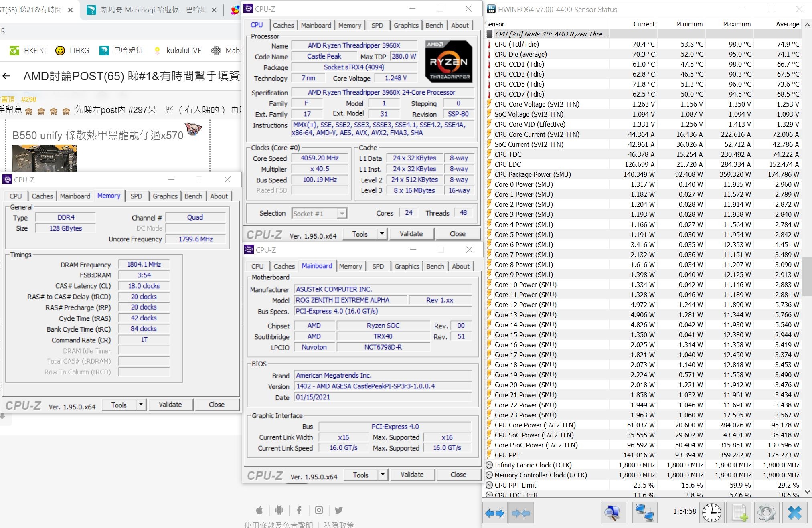812x528 pixels.
Task: Click HWiNFO network computers icon
Action: (x=645, y=513)
